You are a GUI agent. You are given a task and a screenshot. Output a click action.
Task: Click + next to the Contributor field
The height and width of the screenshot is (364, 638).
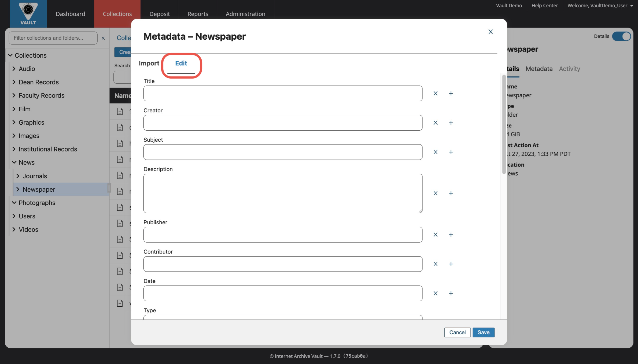tap(451, 264)
